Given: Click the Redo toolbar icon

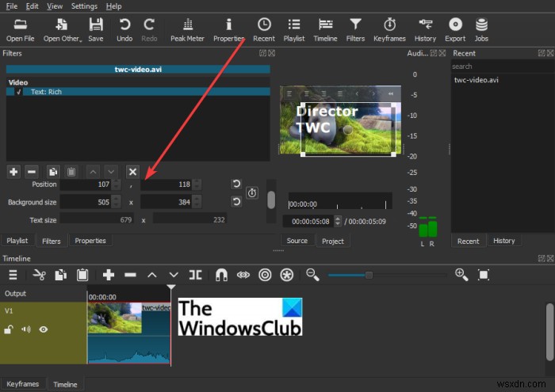Looking at the screenshot, I should tap(149, 30).
